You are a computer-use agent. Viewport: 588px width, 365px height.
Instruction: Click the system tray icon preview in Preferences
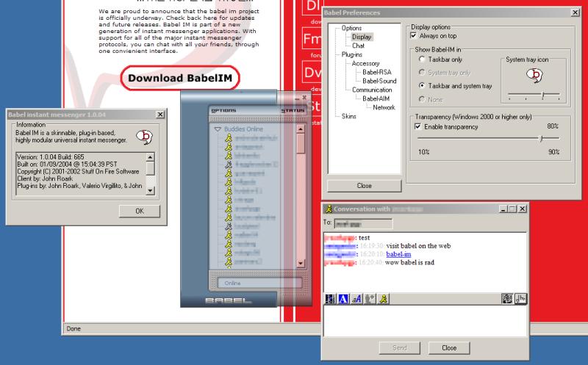[x=534, y=76]
